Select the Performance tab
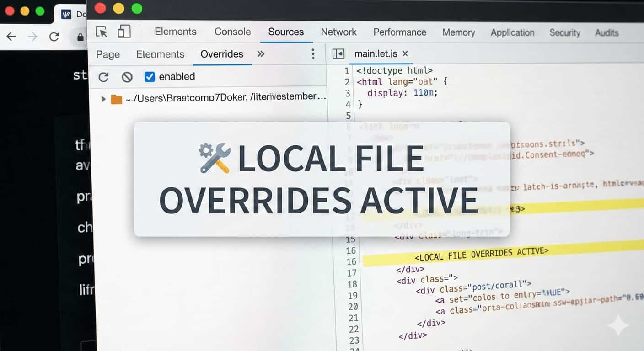This screenshot has width=644, height=351. (x=399, y=32)
